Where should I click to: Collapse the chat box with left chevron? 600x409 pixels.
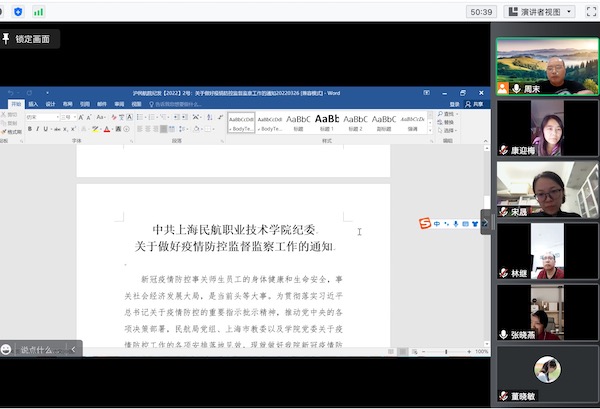pyautogui.click(x=73, y=349)
